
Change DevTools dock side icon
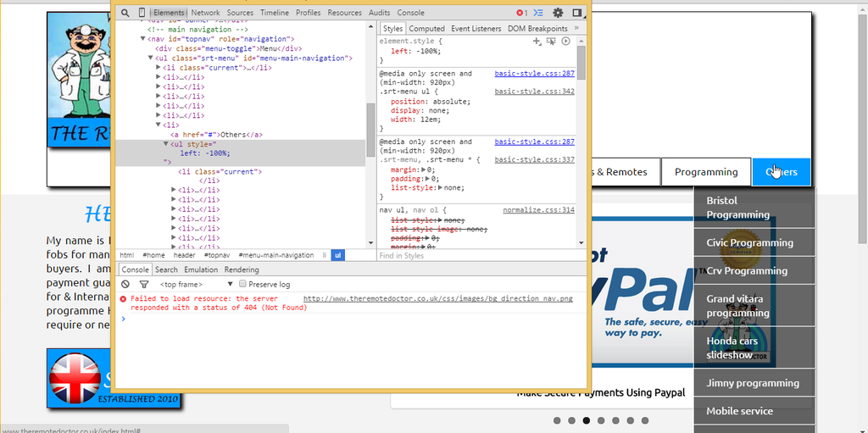tap(577, 13)
